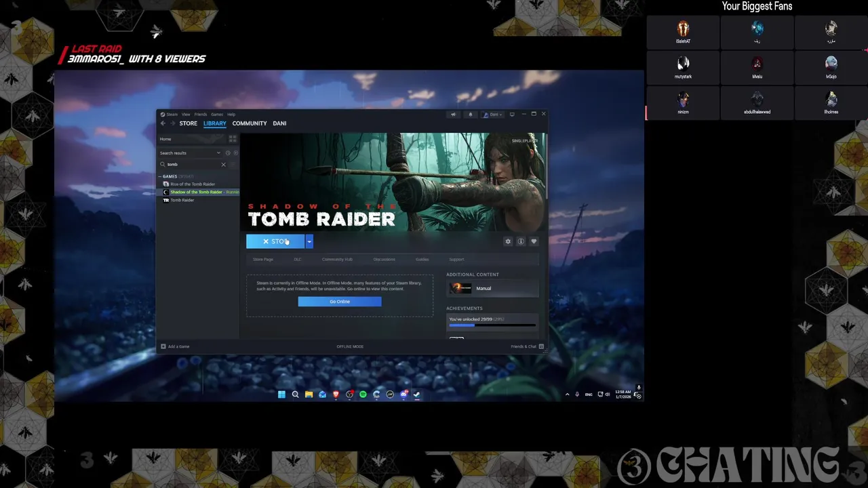Image resolution: width=868 pixels, height=488 pixels.
Task: Open the Steam announcements megaphone icon
Action: coord(453,115)
